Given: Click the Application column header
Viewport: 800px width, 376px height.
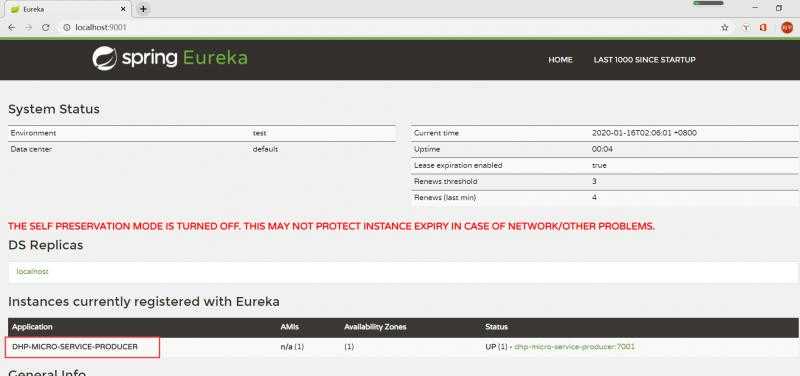Looking at the screenshot, I should (x=32, y=327).
